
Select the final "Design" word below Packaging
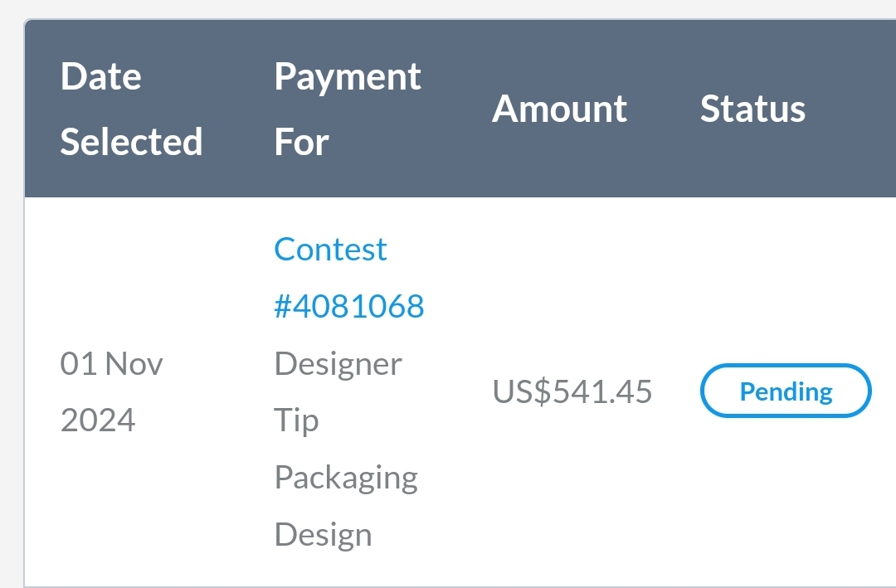coord(323,535)
